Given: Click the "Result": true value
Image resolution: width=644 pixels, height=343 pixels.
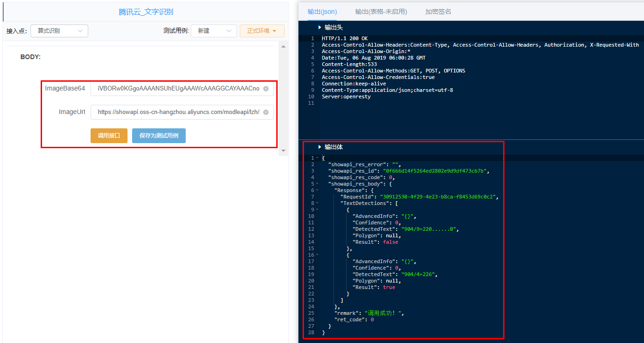Looking at the screenshot, I should click(x=389, y=287).
